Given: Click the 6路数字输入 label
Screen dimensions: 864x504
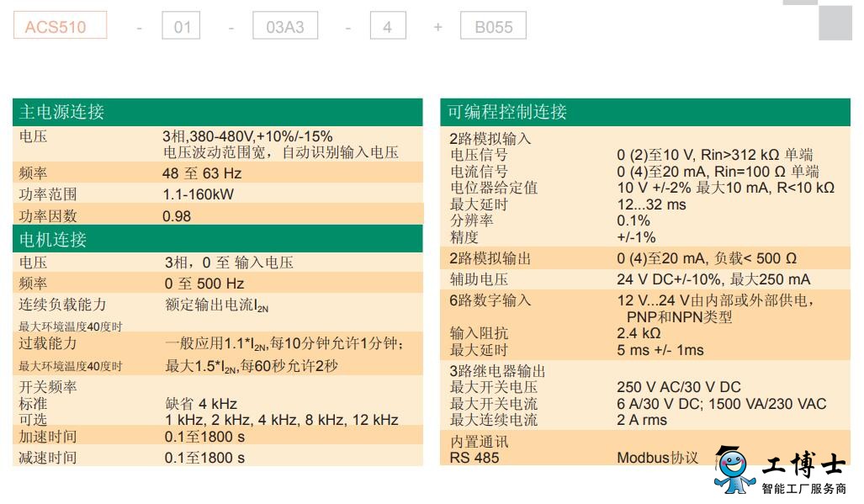Looking at the screenshot, I should point(490,300).
